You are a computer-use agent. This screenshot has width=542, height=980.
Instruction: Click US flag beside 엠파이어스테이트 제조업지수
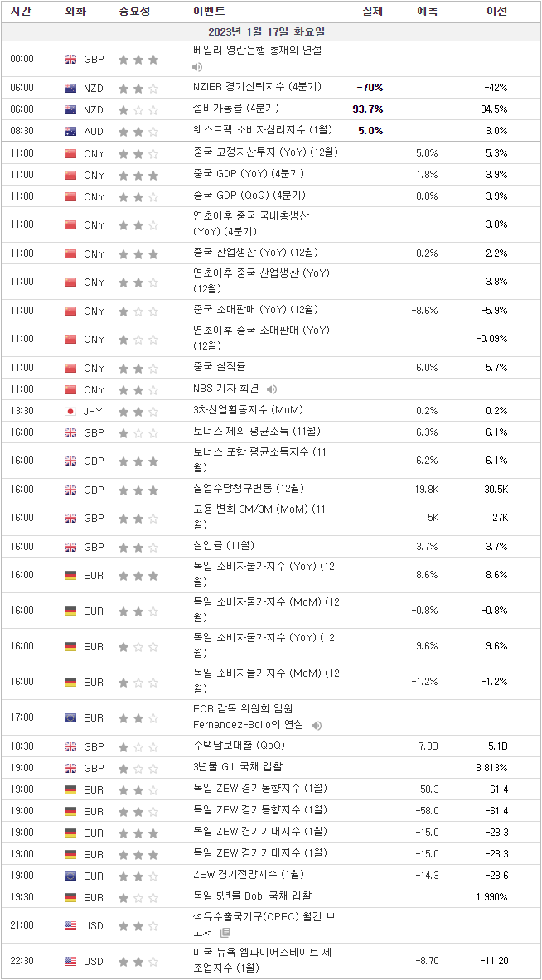point(70,961)
